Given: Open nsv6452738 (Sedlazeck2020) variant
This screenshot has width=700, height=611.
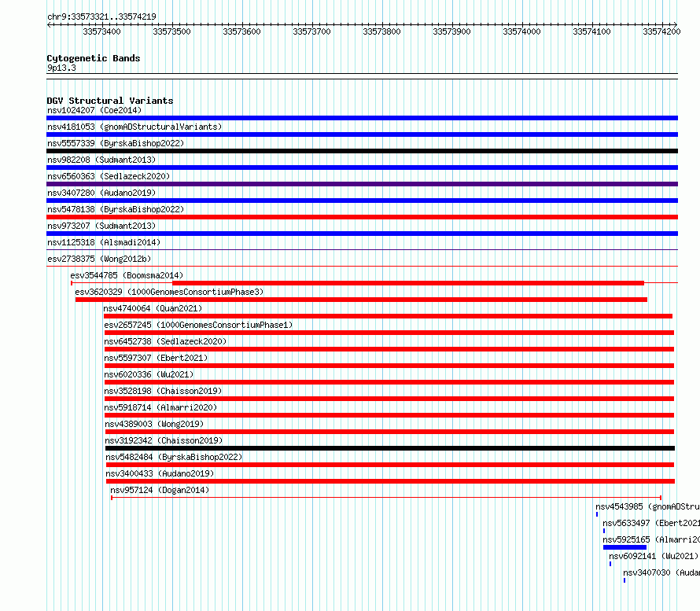Looking at the screenshot, I should point(165,341).
